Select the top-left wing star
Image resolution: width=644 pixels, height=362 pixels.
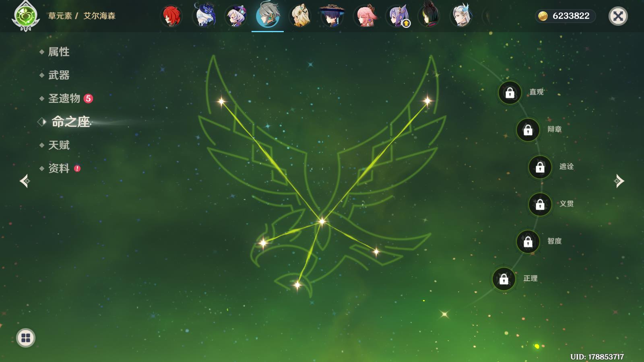[x=221, y=101]
